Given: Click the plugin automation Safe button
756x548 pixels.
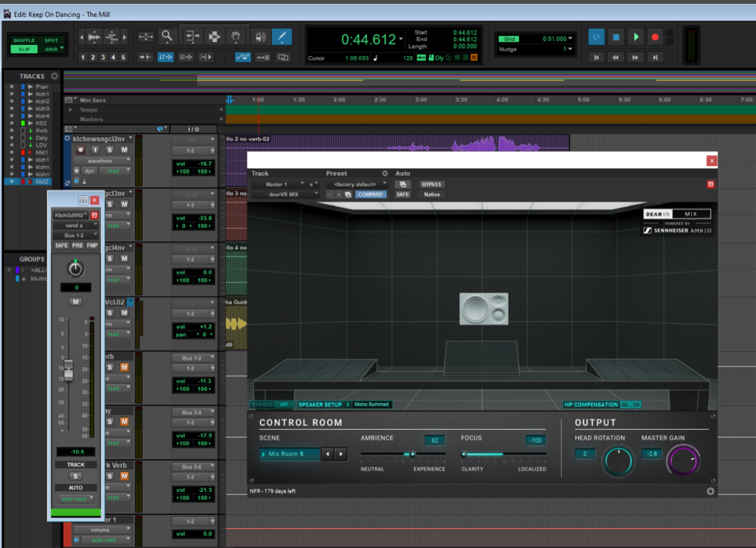Looking at the screenshot, I should point(402,194).
